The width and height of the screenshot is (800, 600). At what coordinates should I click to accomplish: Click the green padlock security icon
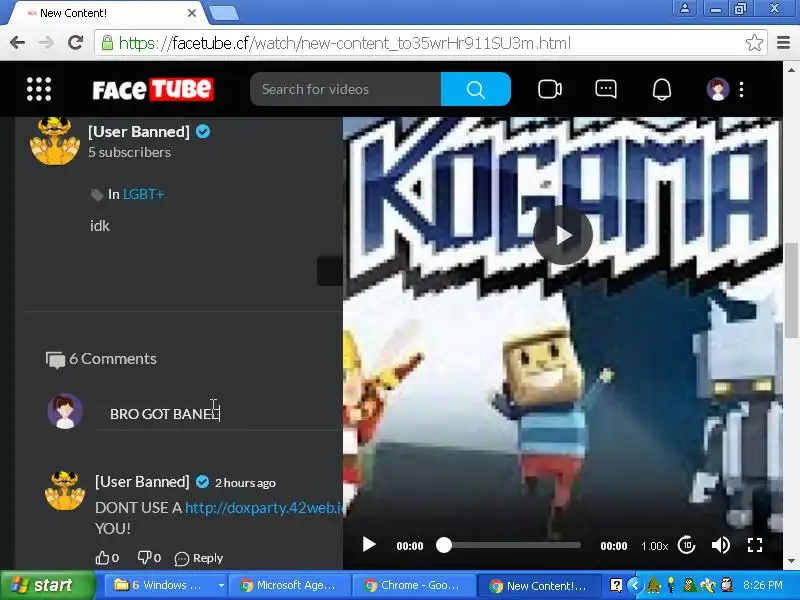(107, 43)
